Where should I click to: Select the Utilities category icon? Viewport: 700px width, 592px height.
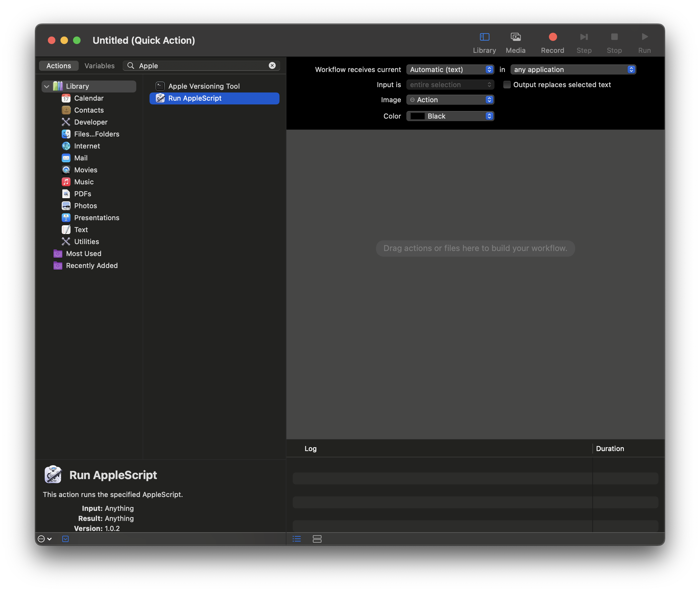coord(66,242)
